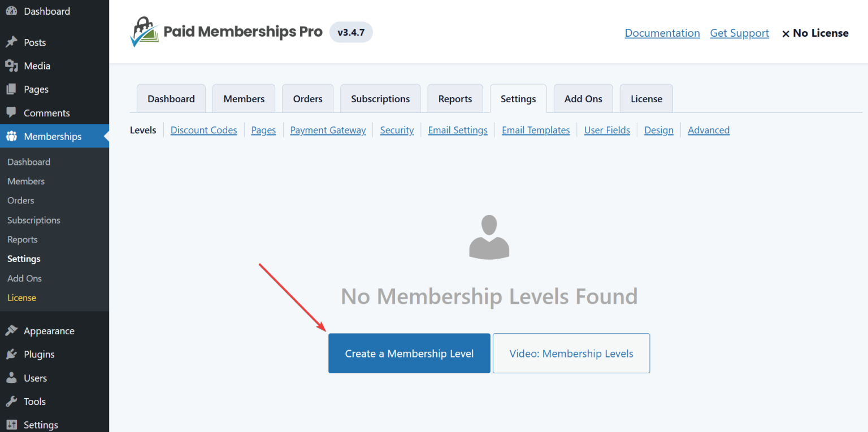Click the Paid Memberships Pro logo
Viewport: 868px width, 432px height.
point(144,32)
